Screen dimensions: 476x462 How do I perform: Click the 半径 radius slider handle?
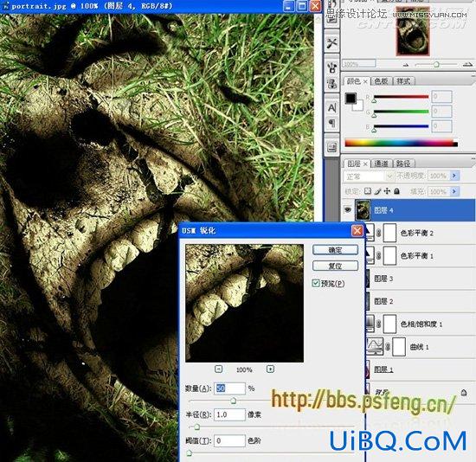(x=196, y=427)
